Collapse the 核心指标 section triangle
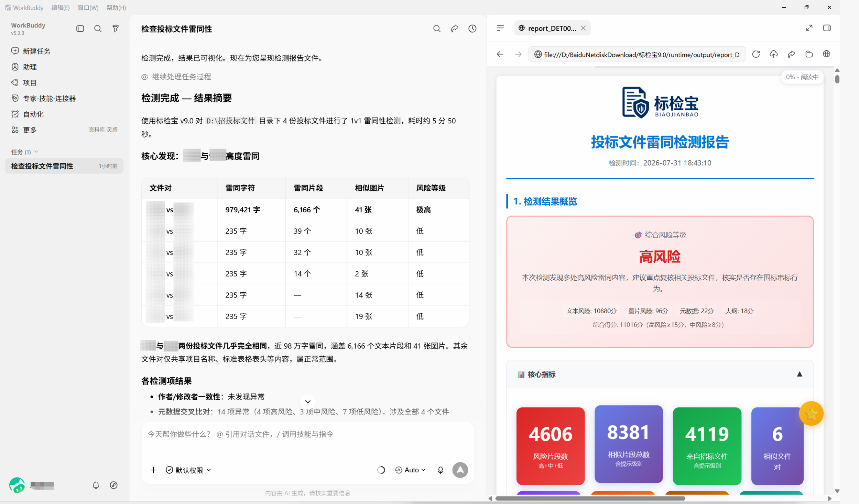The width and height of the screenshot is (859, 504). (x=800, y=374)
